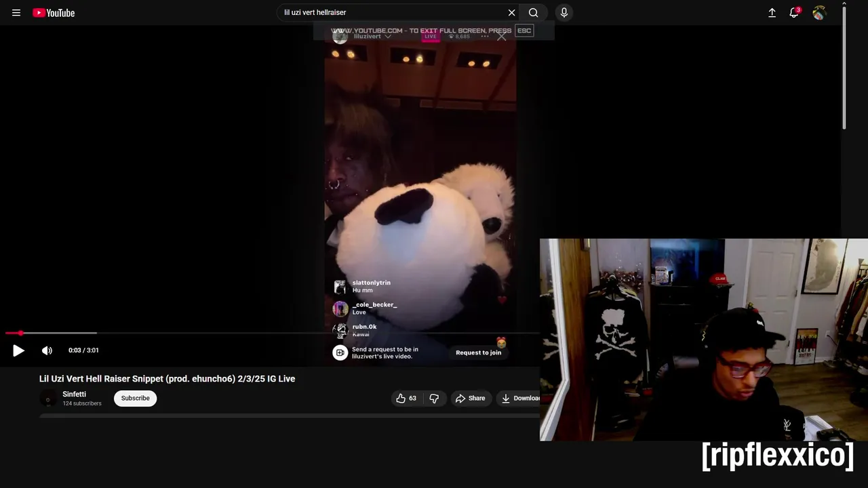Open the YouTube hamburger guide menu
Image resolution: width=868 pixels, height=488 pixels.
pos(16,13)
